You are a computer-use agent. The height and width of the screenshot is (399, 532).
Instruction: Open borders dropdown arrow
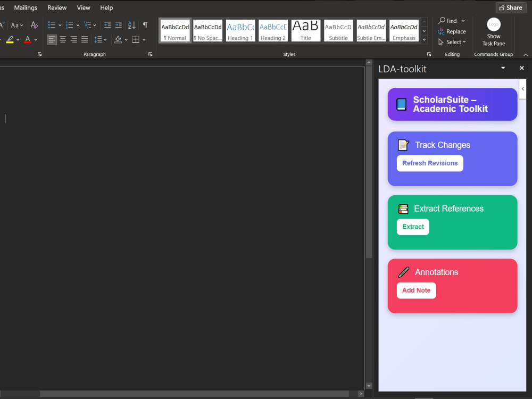[144, 40]
